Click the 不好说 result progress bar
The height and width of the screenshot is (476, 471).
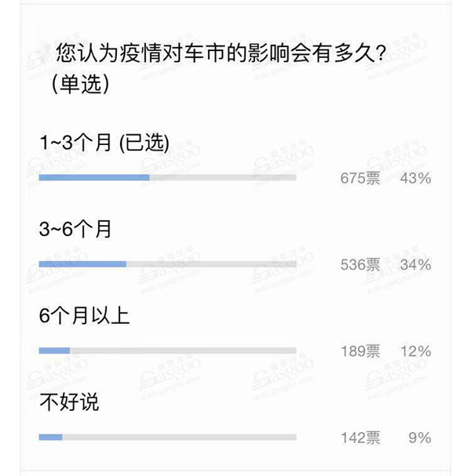click(168, 438)
